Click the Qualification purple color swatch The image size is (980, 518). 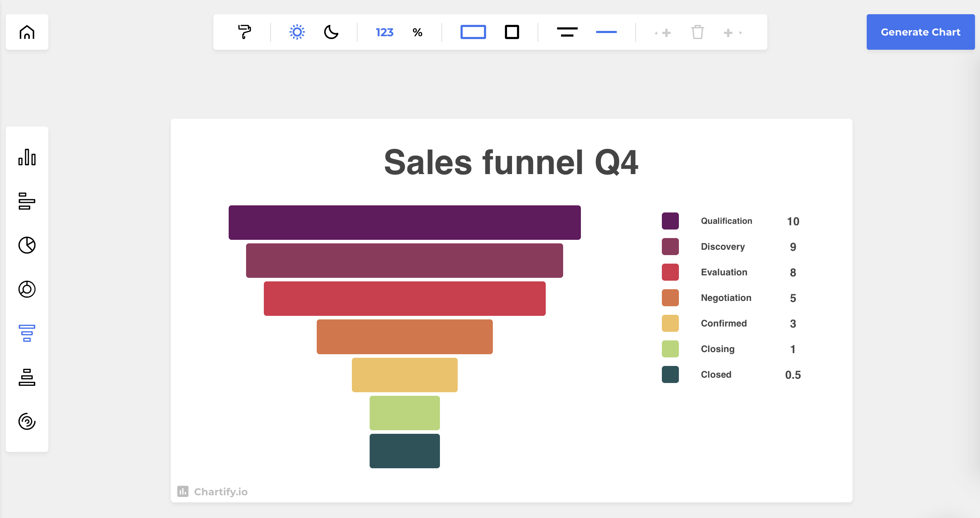670,221
